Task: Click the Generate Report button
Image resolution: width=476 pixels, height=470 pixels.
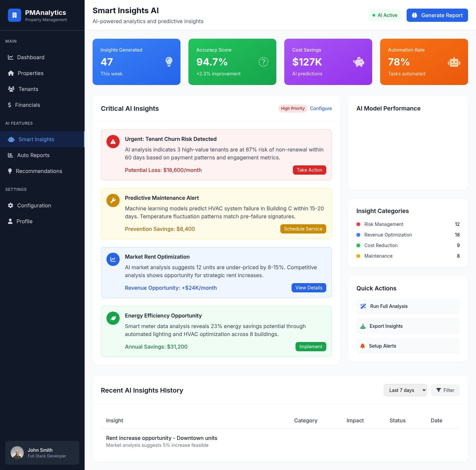Action: click(x=437, y=15)
